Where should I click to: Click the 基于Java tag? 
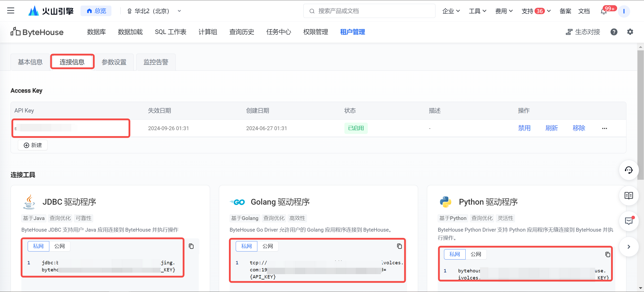pos(34,218)
